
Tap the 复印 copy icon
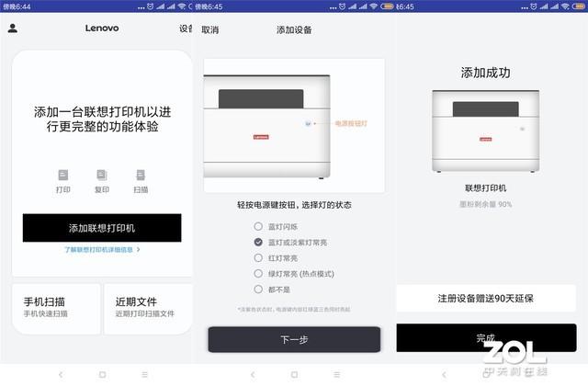(102, 176)
